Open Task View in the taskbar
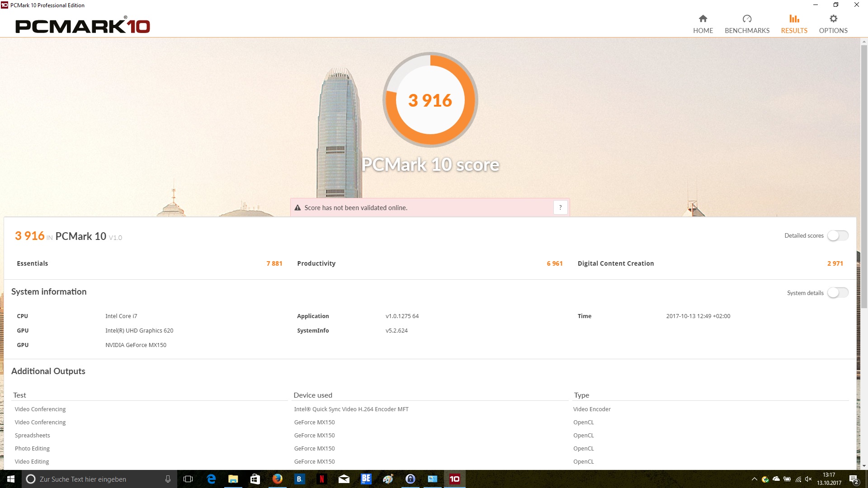868x488 pixels. (x=188, y=479)
